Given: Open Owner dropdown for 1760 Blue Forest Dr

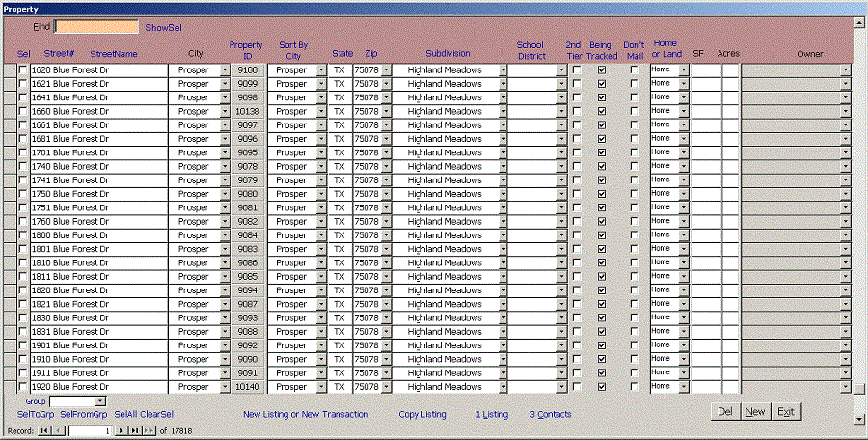Looking at the screenshot, I should 845,222.
